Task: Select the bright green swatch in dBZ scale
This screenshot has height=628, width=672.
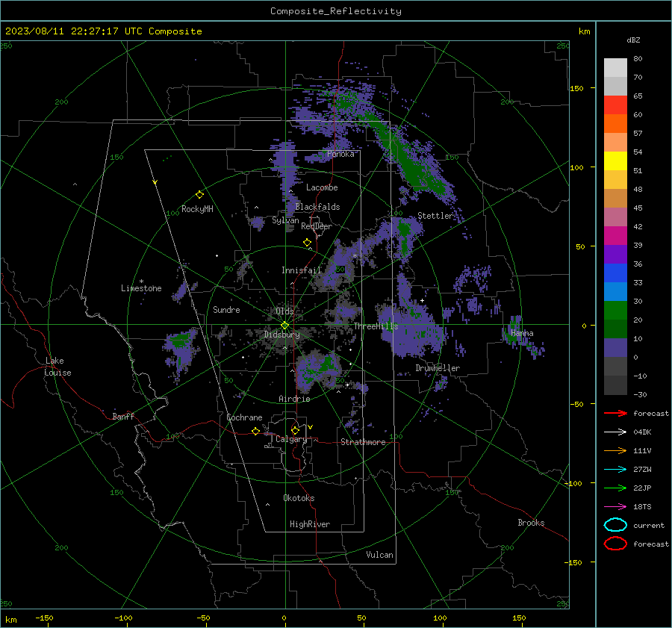Action: click(x=615, y=311)
